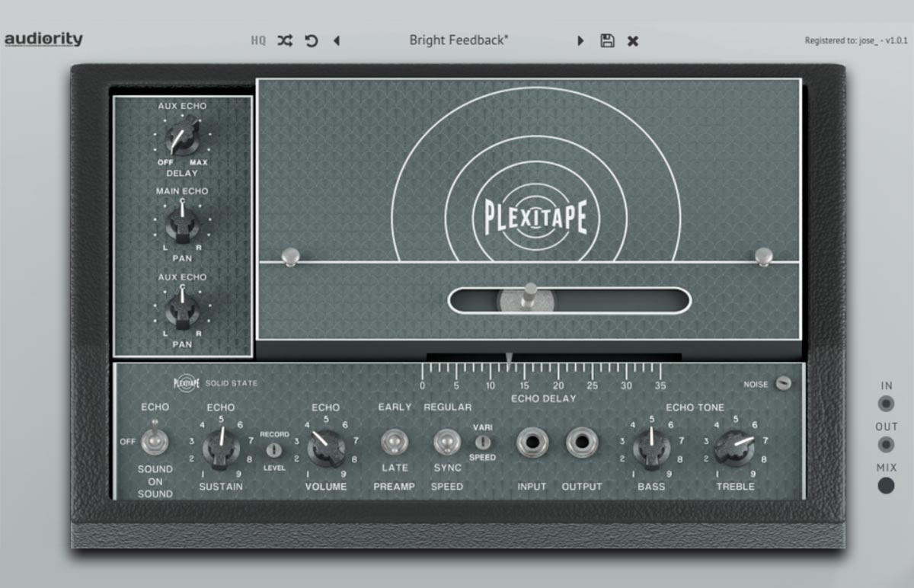Click the Aux Echo Pan knob

tap(182, 311)
